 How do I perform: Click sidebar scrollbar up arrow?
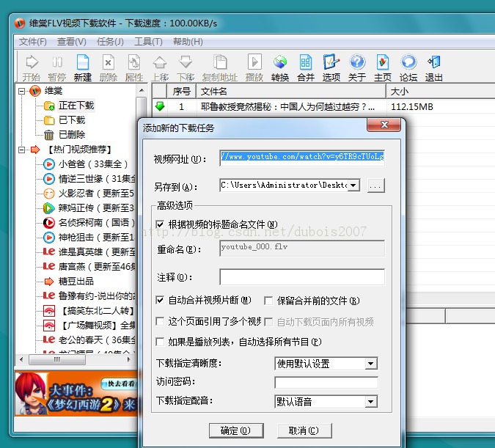[142, 90]
